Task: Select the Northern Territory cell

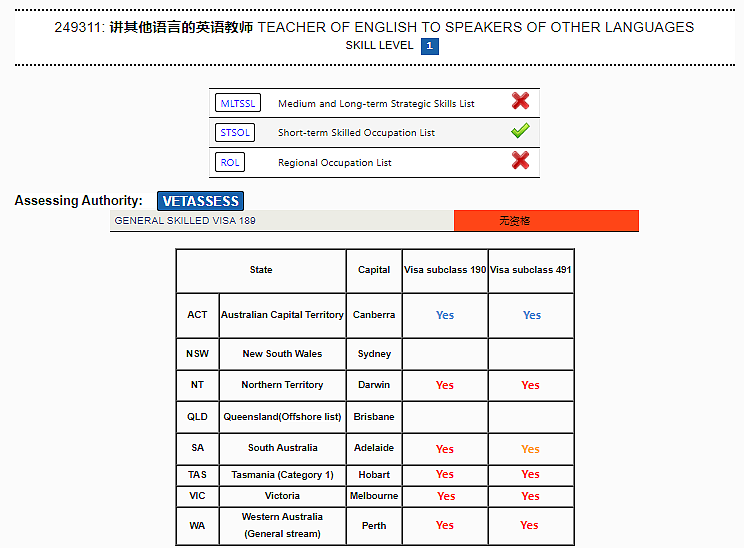Action: (x=282, y=385)
